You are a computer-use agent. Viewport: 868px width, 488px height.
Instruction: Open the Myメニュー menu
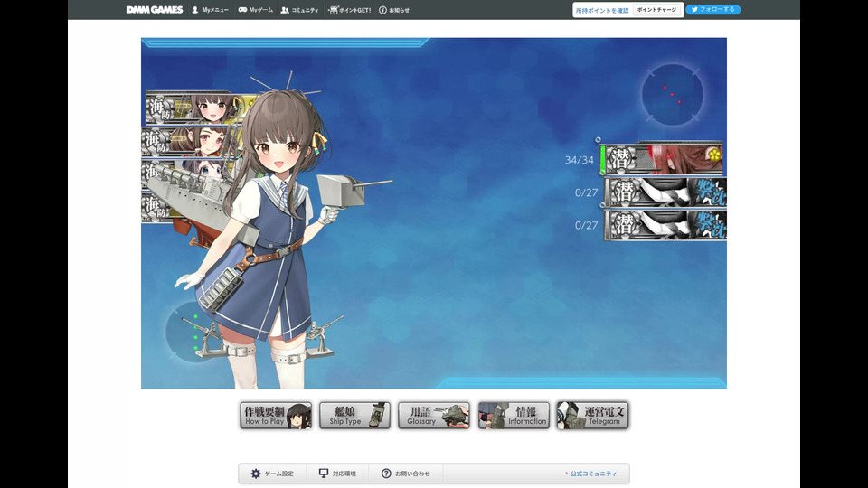(x=210, y=10)
